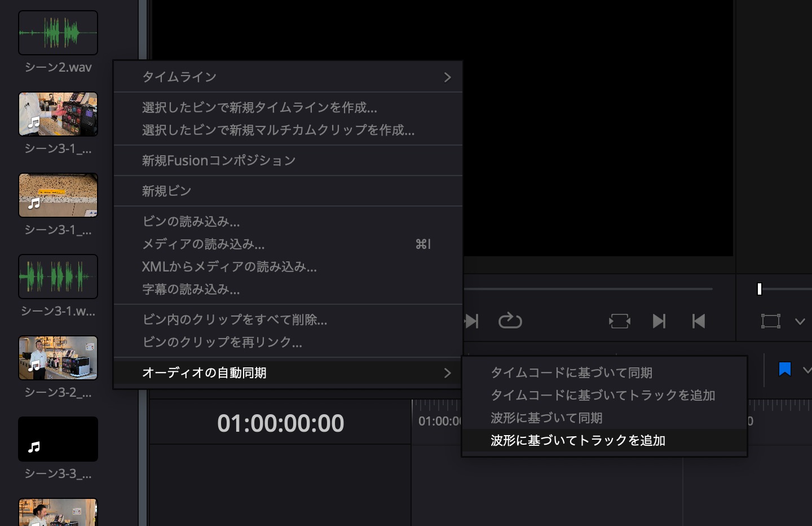Expand the タイムライン submenu arrow
Image resolution: width=812 pixels, height=526 pixels.
(447, 77)
